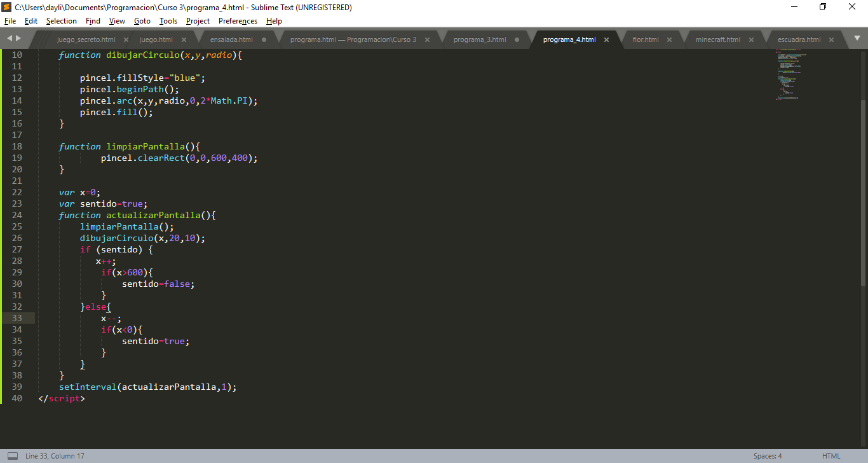
Task: Switch to programa.html — Programacion\Curso 3 tab
Action: click(x=353, y=39)
